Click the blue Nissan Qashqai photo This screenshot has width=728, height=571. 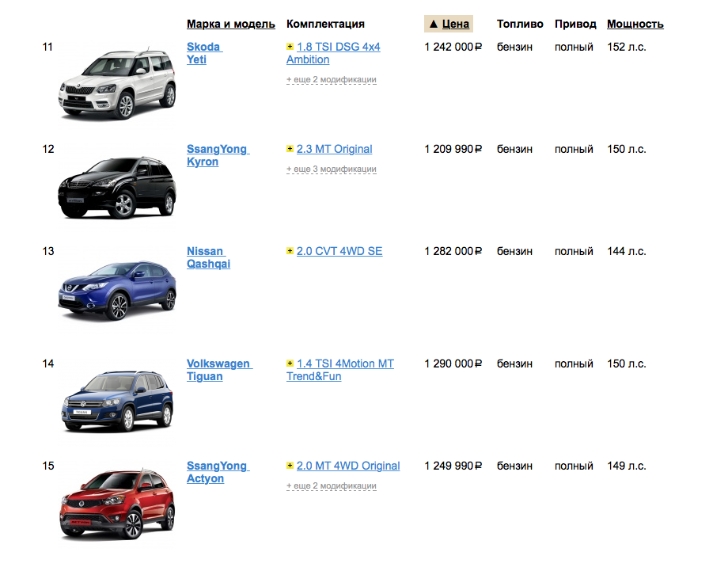point(116,289)
